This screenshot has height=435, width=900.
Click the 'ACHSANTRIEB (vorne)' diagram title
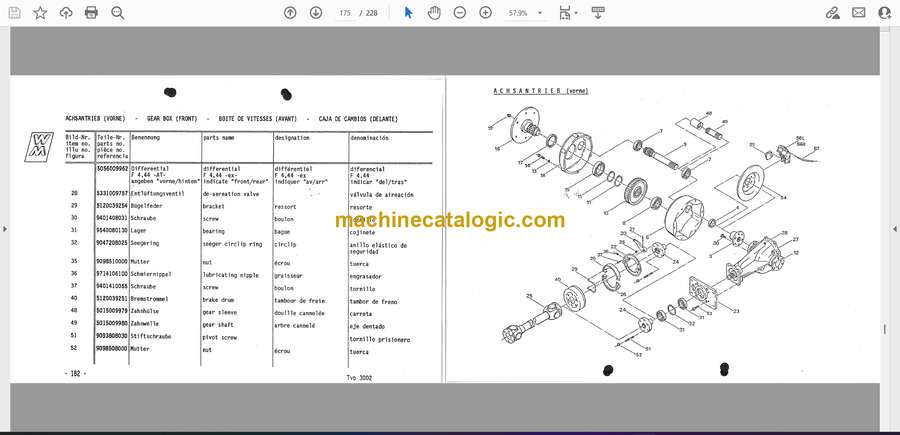(541, 91)
